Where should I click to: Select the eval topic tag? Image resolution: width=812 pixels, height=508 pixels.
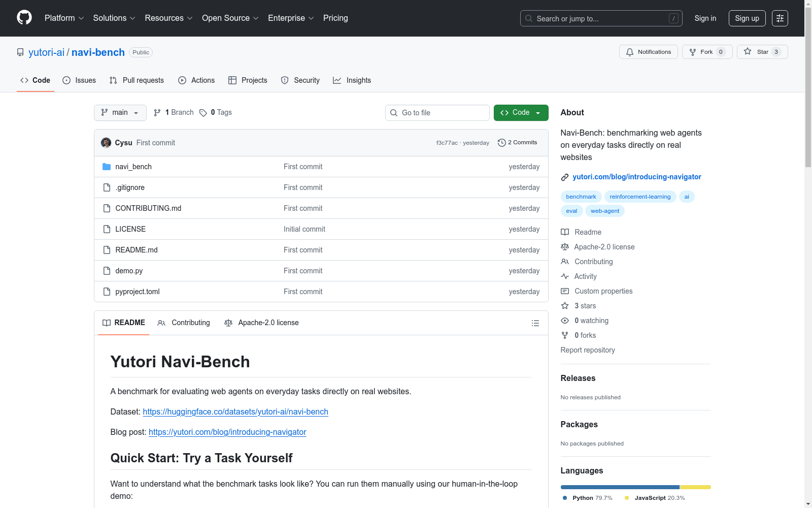[x=571, y=211]
